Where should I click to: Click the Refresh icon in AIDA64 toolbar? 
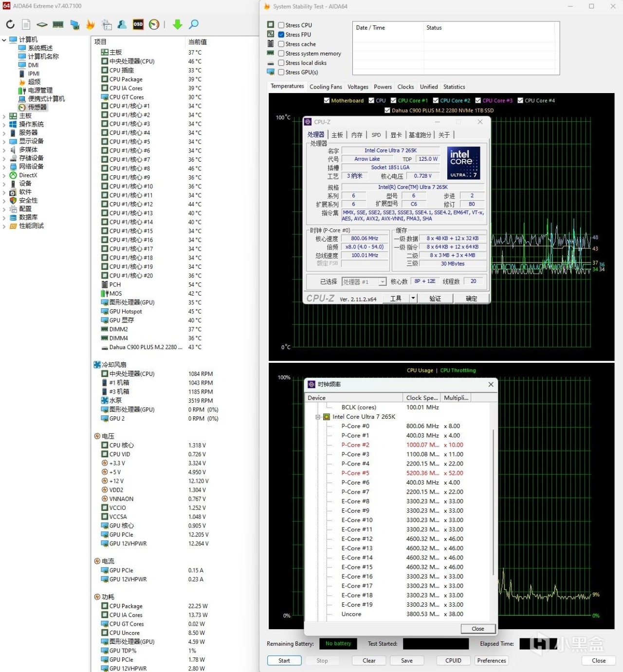tap(10, 24)
